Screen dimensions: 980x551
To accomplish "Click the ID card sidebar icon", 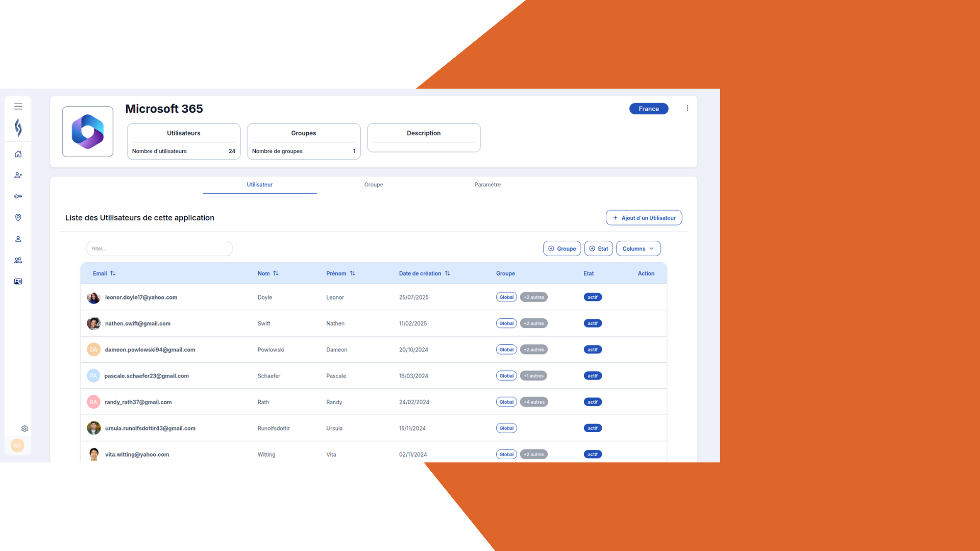I will (18, 282).
